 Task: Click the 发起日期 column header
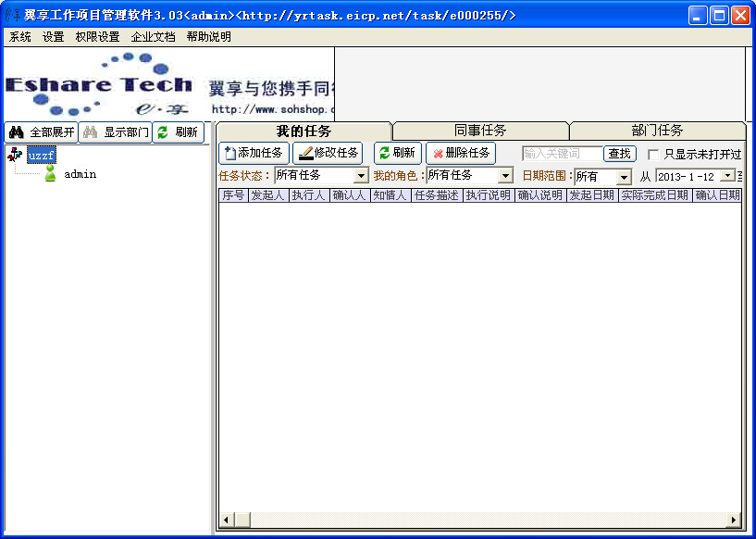(592, 195)
